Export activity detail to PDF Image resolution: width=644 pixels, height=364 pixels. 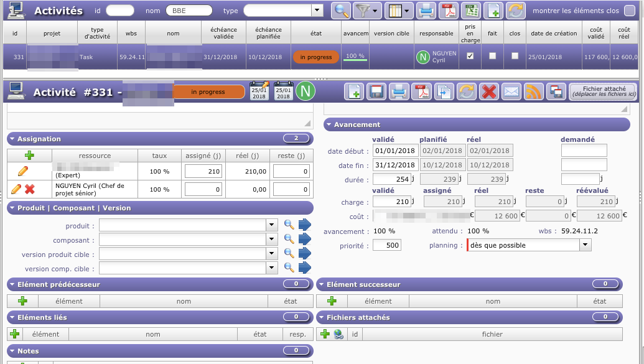click(422, 91)
